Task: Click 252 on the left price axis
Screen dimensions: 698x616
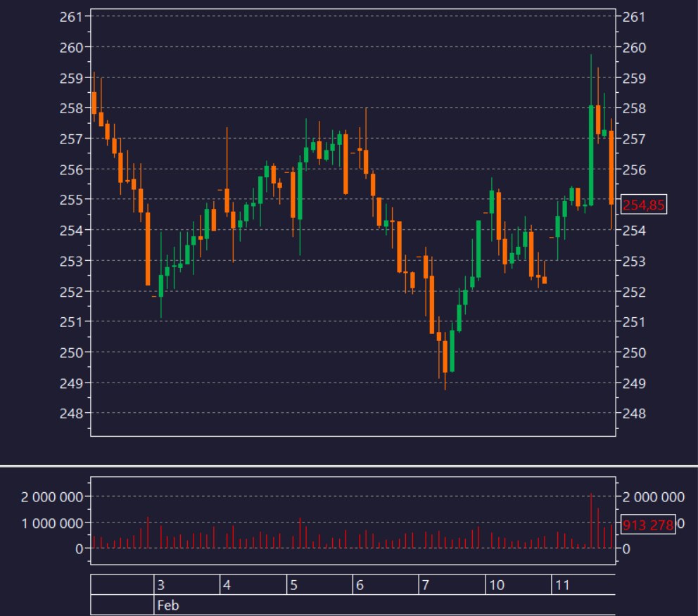Action: [71, 292]
